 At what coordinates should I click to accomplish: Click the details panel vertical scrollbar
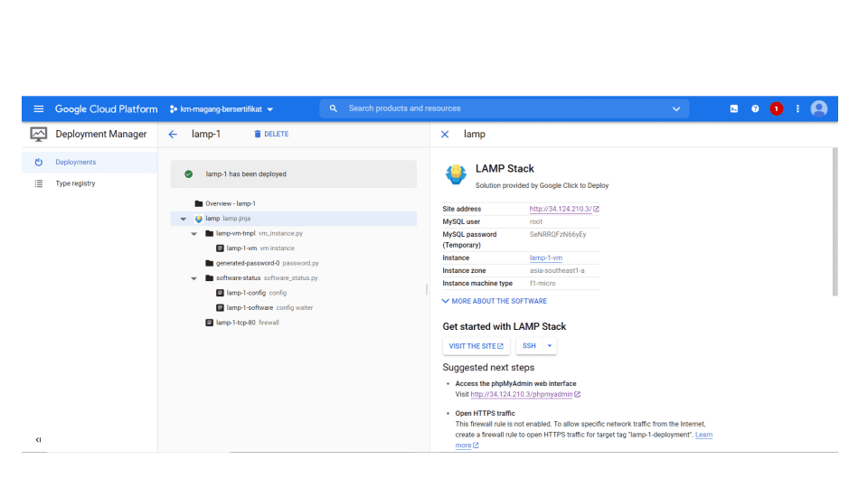pyautogui.click(x=835, y=222)
